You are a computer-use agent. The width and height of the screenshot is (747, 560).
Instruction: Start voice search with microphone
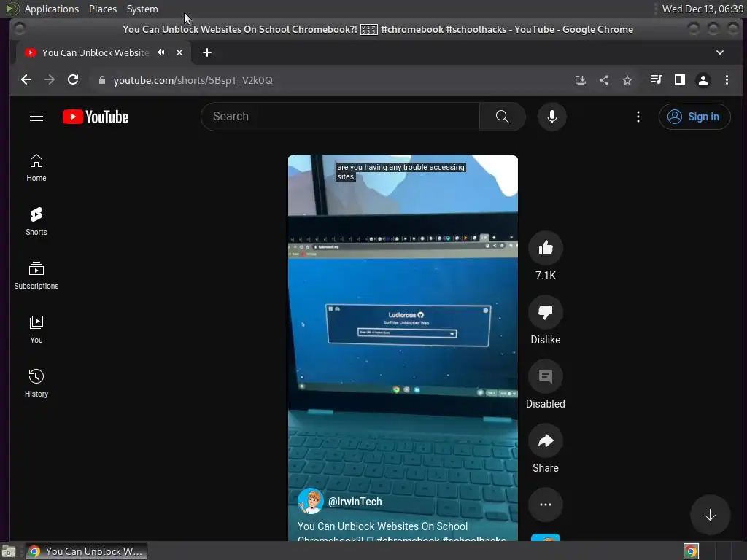point(551,117)
